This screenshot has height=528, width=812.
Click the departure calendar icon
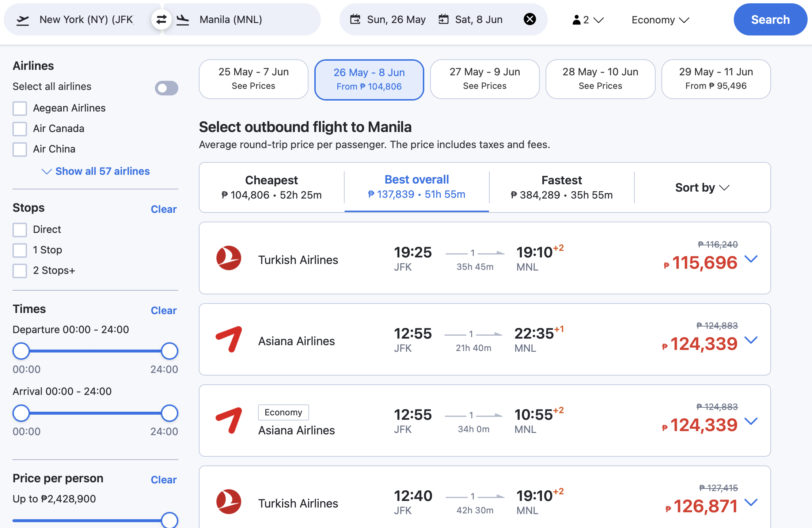click(355, 19)
